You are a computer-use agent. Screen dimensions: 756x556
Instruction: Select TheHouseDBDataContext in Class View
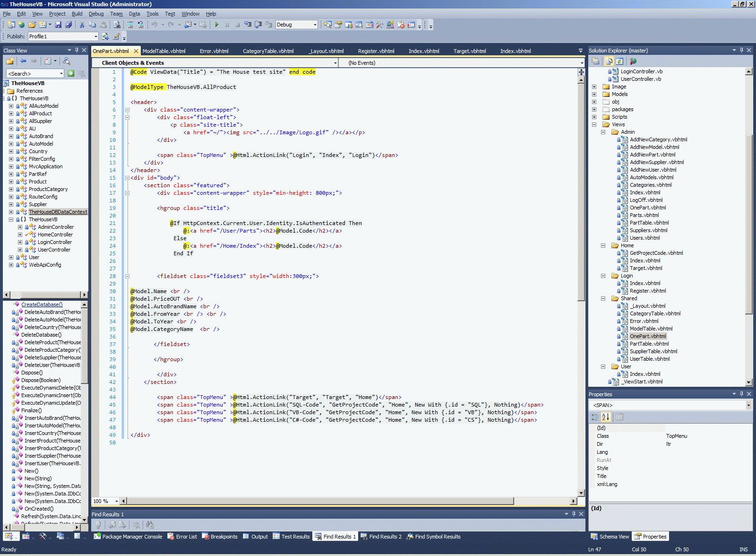58,212
